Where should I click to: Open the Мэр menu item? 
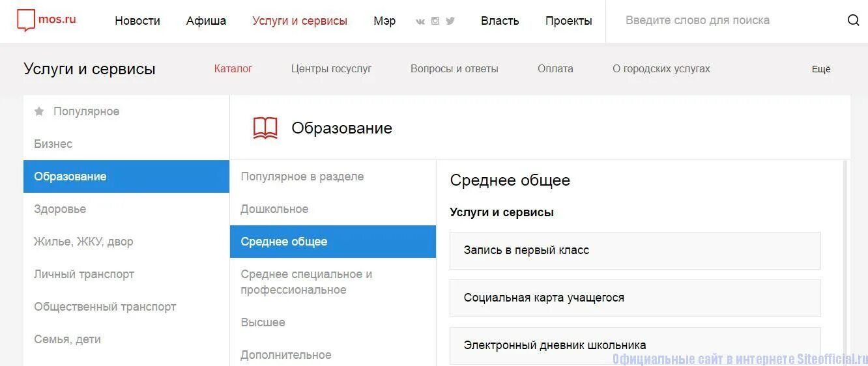(x=384, y=21)
